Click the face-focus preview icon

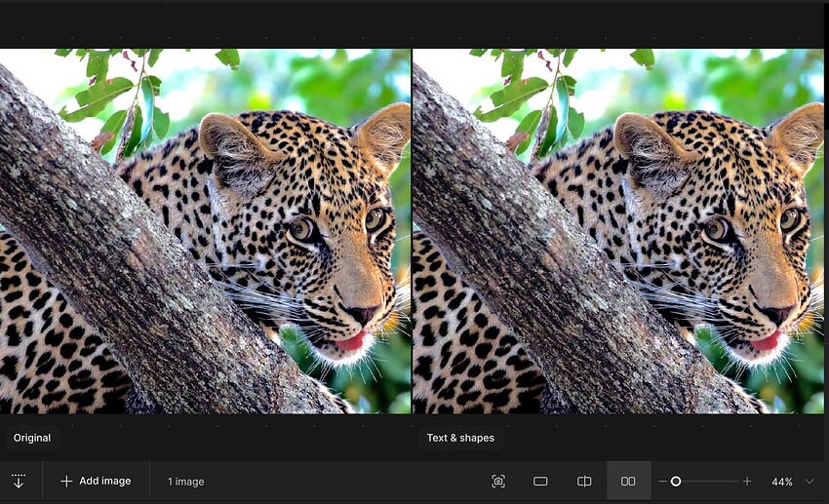[498, 482]
